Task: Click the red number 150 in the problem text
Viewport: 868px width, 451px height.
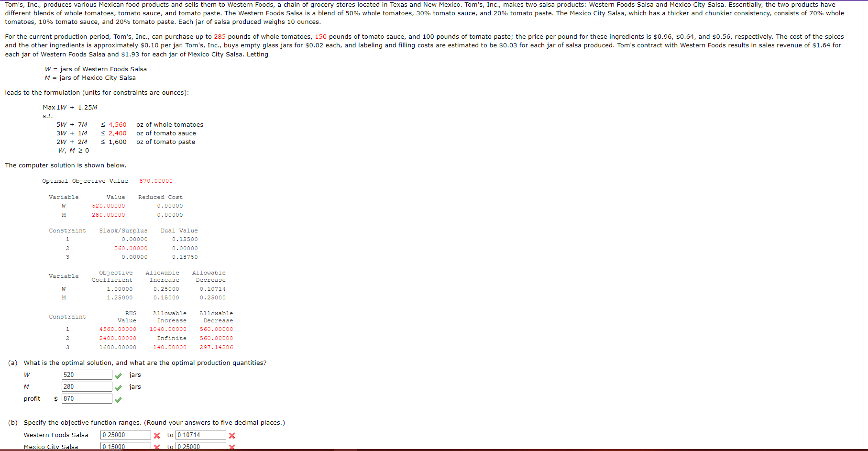Action: [321, 37]
